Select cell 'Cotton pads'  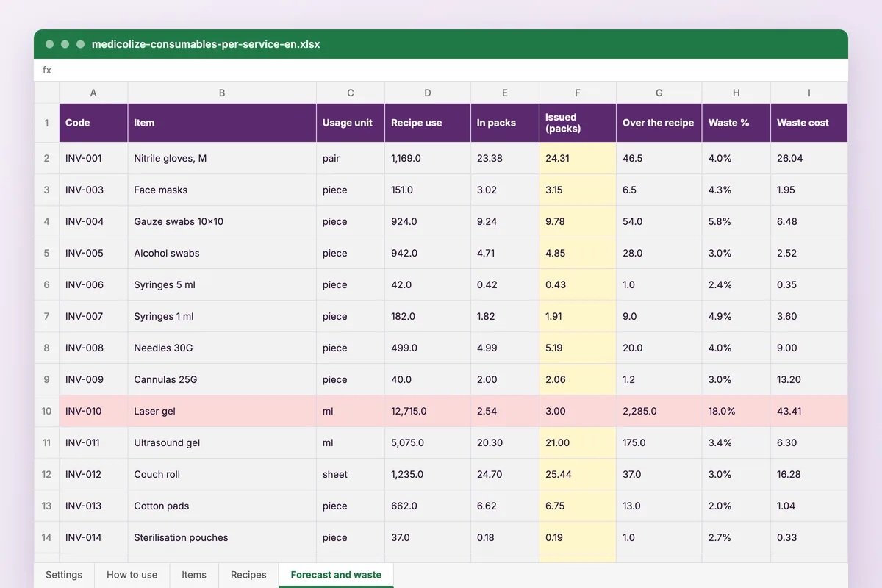[x=222, y=506]
